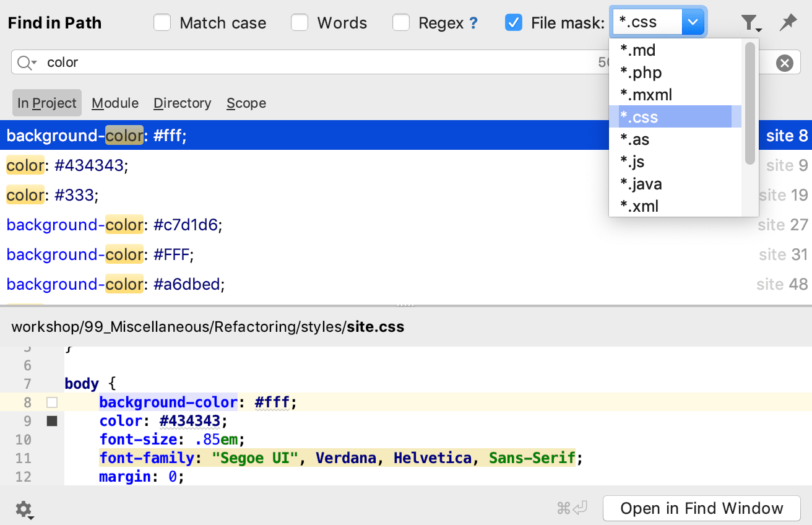The image size is (812, 525).
Task: Select result 'background-color: #fff;' at site 8
Action: click(x=406, y=135)
